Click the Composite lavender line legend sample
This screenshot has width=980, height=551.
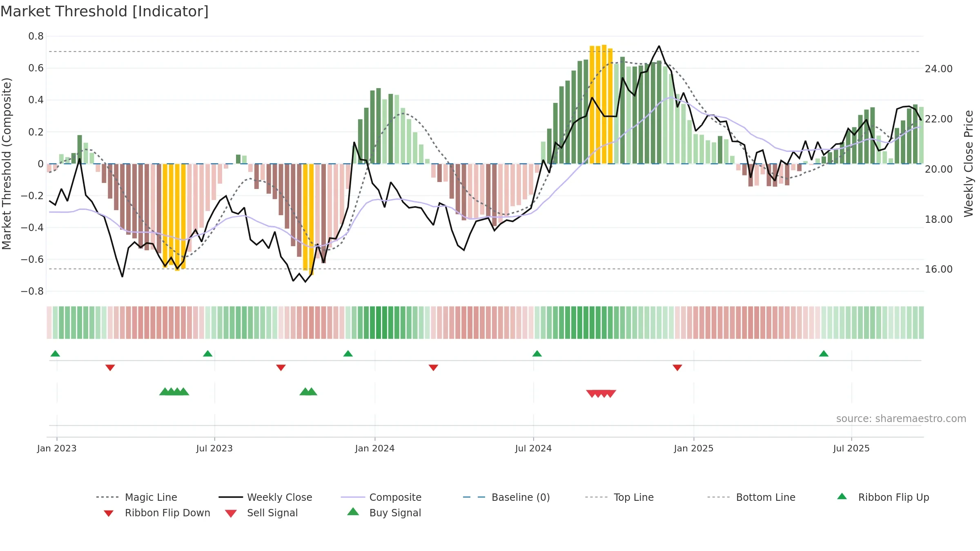tap(353, 497)
